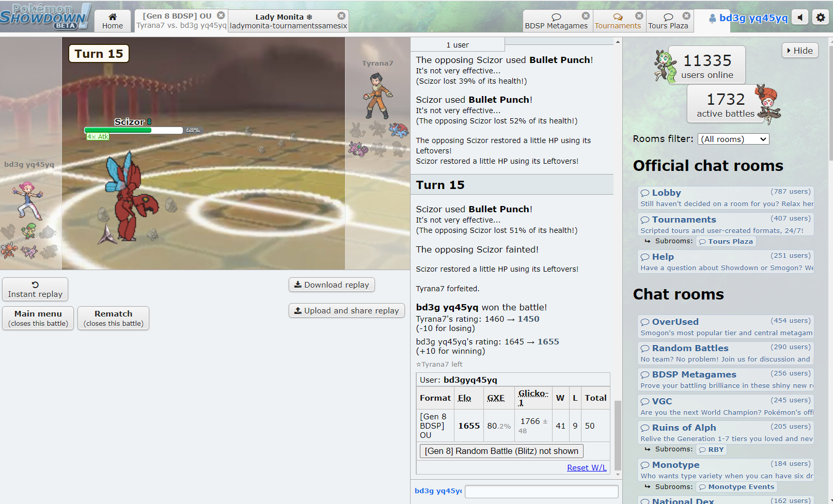Click the Pokémon Showdown logo
The height and width of the screenshot is (504, 833).
click(45, 17)
